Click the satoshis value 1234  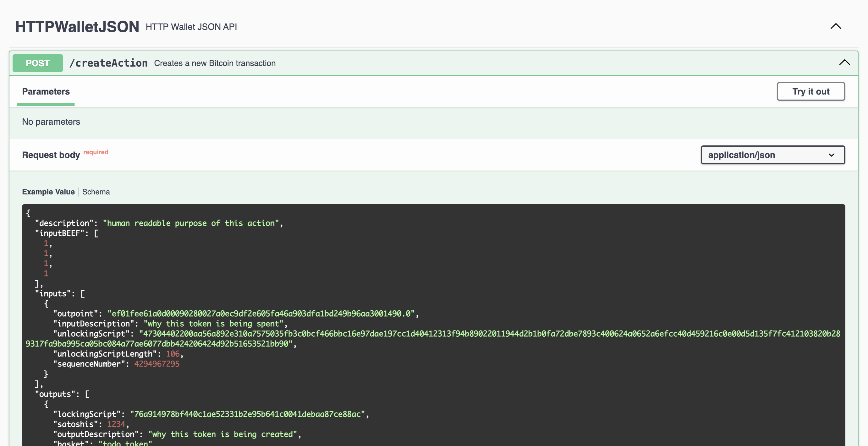[116, 424]
